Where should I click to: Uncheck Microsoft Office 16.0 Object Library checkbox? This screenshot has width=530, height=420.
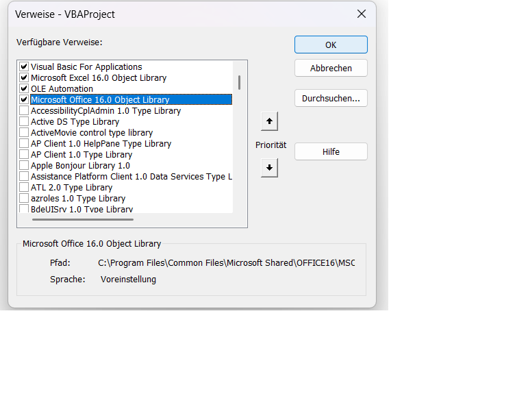pyautogui.click(x=24, y=99)
